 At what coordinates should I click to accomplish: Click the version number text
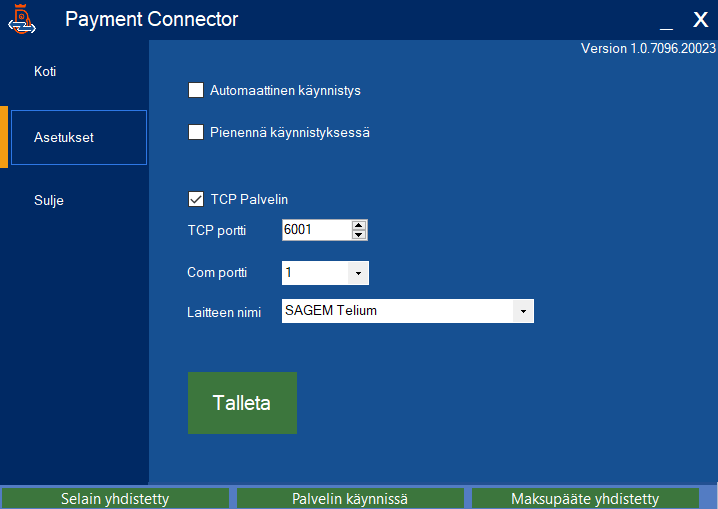[x=648, y=49]
